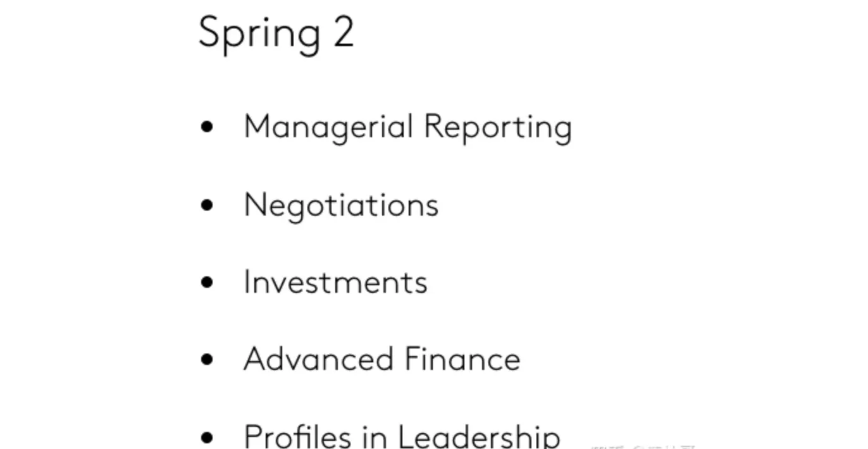Click the bullet beside Investments
This screenshot has width=868, height=449.
click(x=207, y=282)
